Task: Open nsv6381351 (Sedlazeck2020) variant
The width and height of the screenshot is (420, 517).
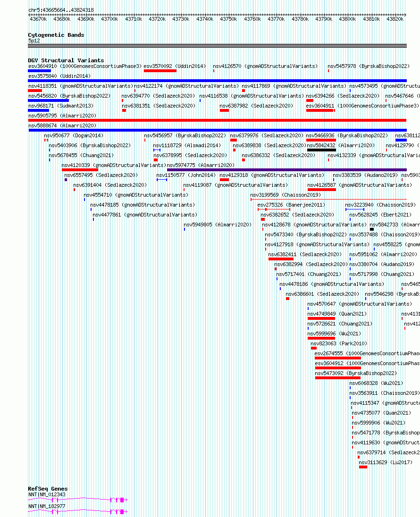Action: 159,106
